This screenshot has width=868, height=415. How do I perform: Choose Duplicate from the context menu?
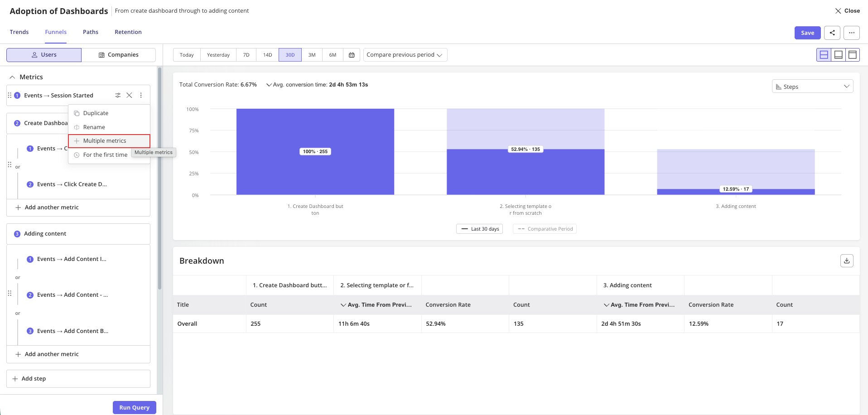[x=109, y=113]
